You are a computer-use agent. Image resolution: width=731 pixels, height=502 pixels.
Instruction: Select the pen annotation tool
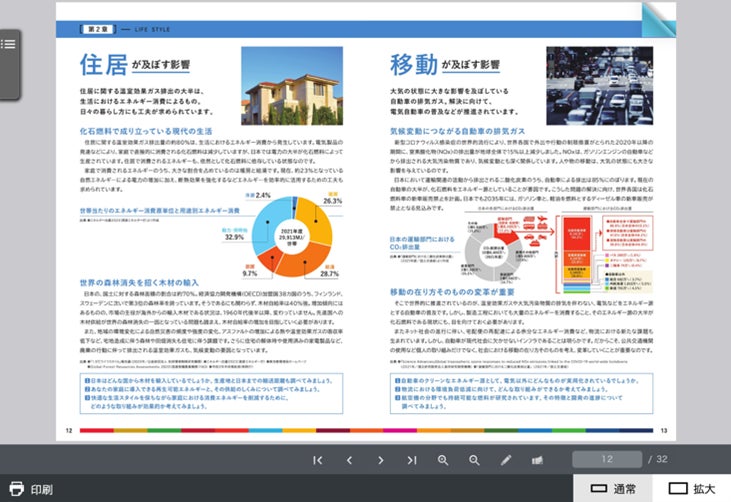(506, 460)
